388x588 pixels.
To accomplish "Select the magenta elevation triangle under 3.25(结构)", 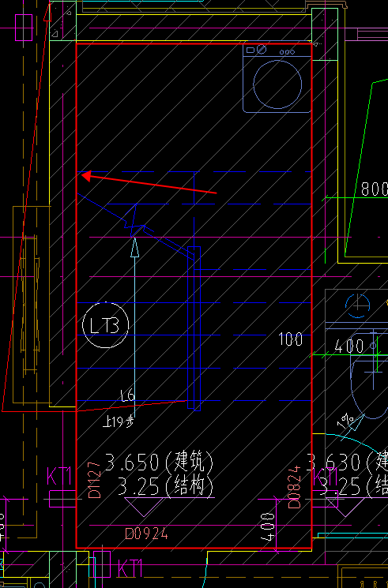I will 144,507.
